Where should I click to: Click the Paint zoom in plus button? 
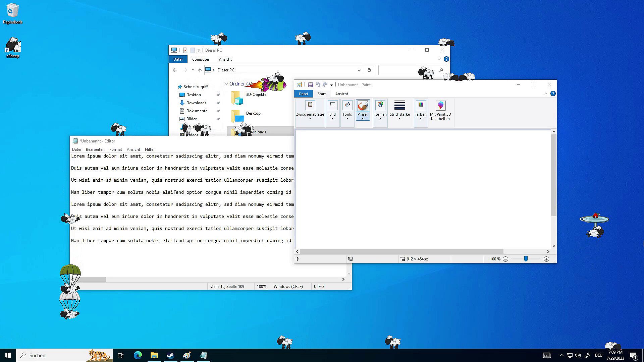click(546, 259)
